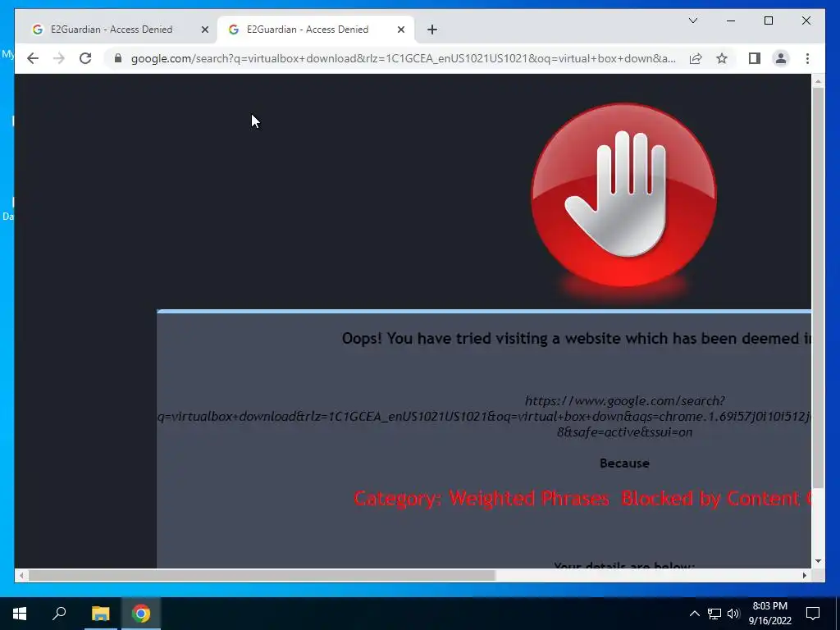Maximize the Chrome window

click(768, 21)
